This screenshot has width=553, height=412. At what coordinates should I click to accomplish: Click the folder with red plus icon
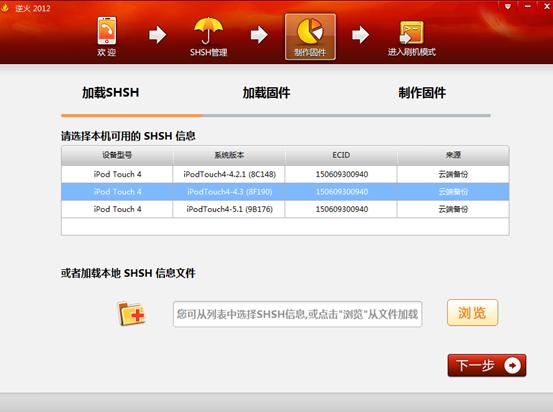tap(131, 314)
